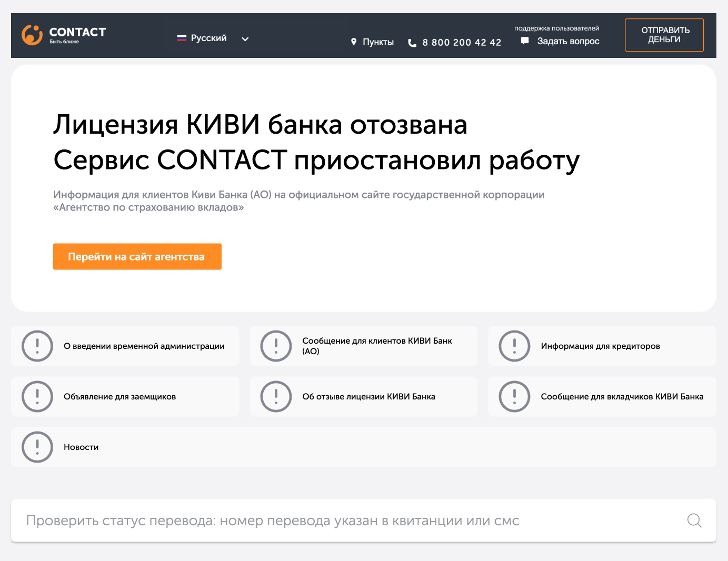Open the Задать вопрос link
This screenshot has height=561, width=728.
tap(568, 41)
